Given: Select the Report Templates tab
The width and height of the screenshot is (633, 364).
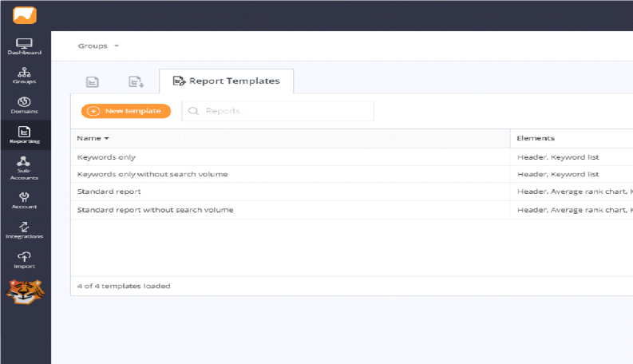Looking at the screenshot, I should click(227, 81).
